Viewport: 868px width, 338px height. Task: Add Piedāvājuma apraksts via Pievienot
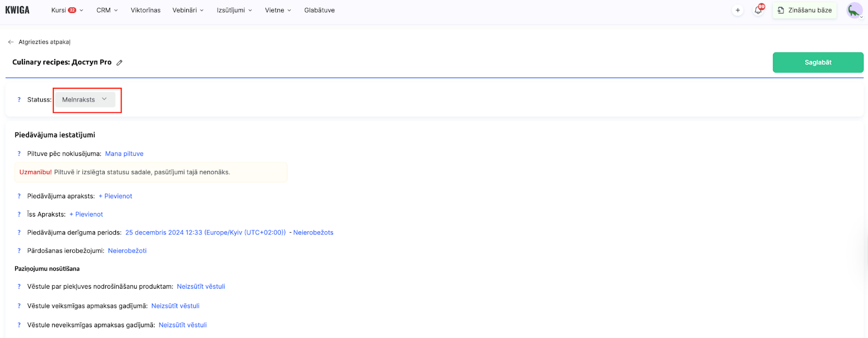point(116,196)
